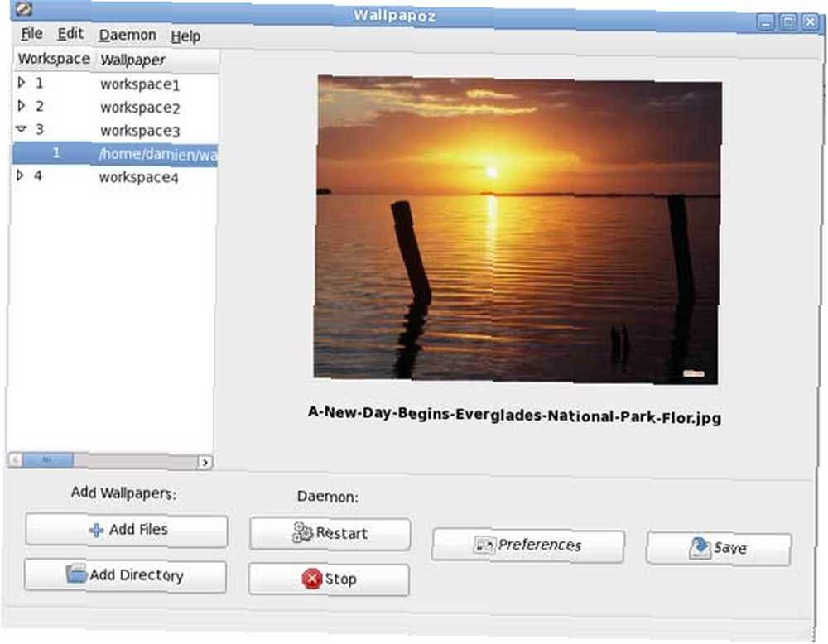The width and height of the screenshot is (828, 644).
Task: Open the File menu
Action: click(x=31, y=34)
